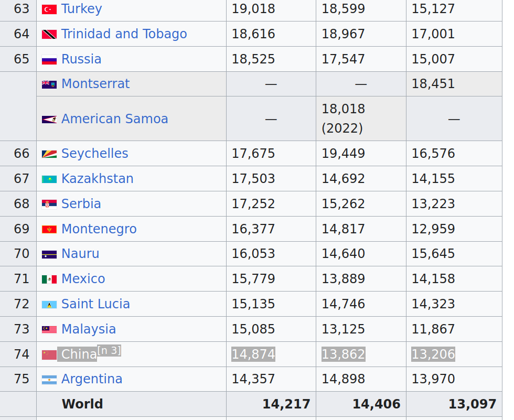Select Serbia's value 13,223

433,204
